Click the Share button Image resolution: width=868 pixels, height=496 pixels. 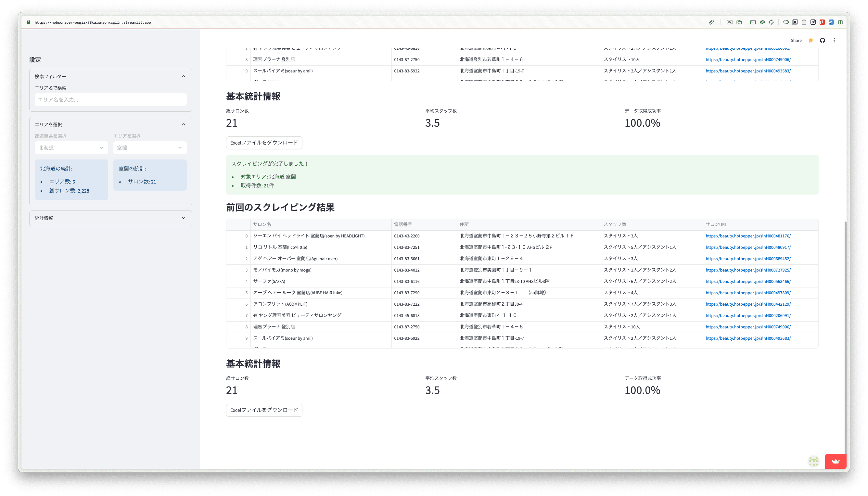tap(796, 41)
